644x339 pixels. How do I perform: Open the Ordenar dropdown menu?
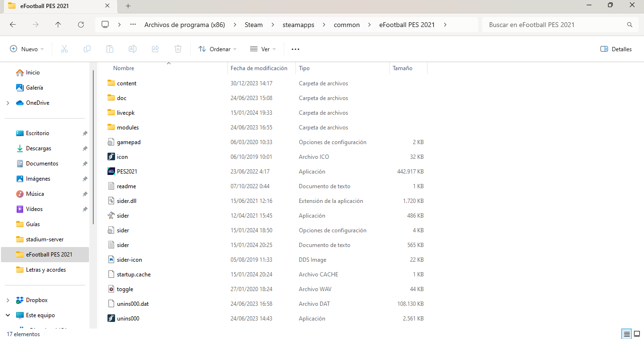click(217, 49)
